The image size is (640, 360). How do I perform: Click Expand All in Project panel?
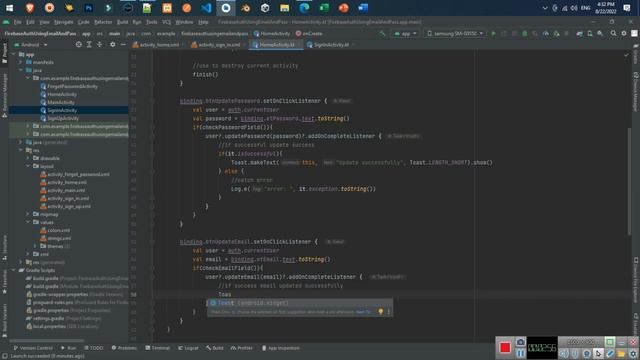89,44
